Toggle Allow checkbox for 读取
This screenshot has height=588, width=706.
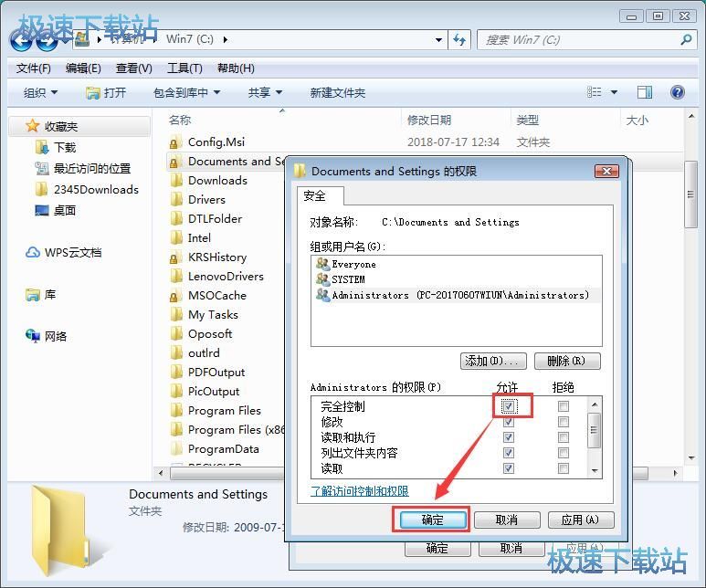(x=509, y=468)
